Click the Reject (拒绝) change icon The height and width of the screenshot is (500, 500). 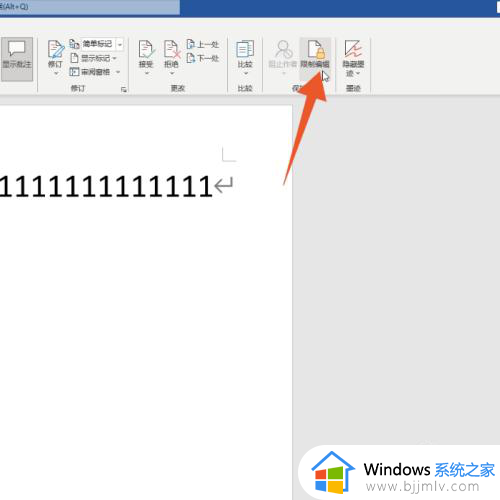coord(172,49)
